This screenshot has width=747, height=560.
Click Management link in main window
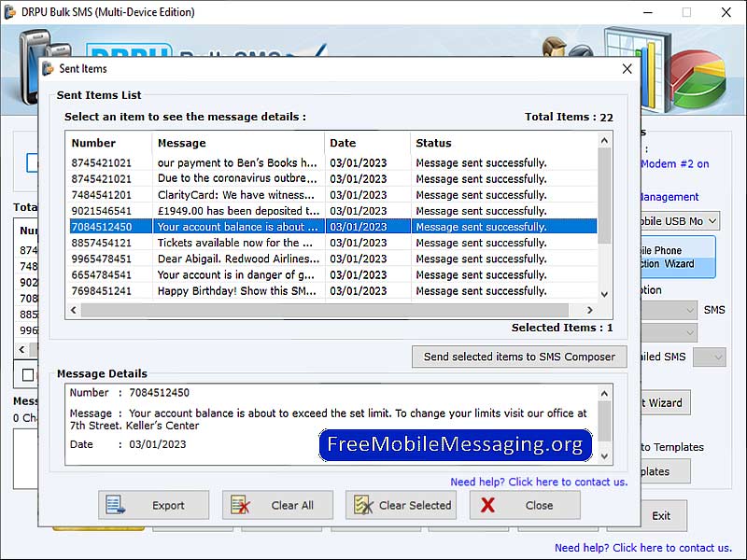click(x=669, y=197)
